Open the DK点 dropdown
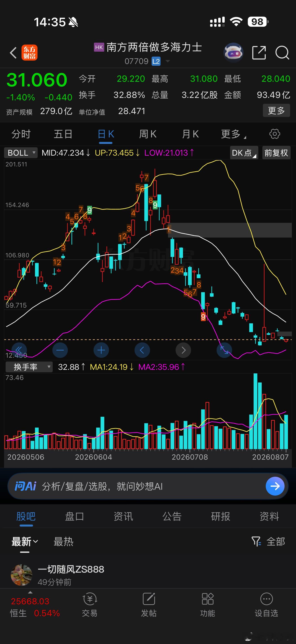The width and height of the screenshot is (296, 644). click(244, 153)
